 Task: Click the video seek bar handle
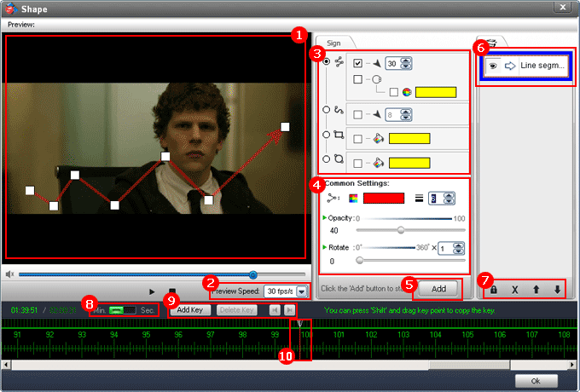click(x=253, y=275)
